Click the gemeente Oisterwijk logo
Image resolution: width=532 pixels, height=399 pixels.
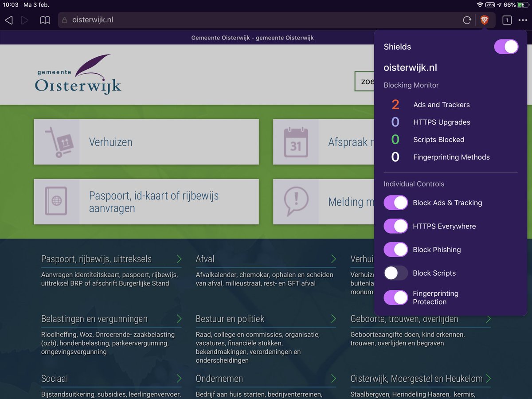click(x=78, y=74)
